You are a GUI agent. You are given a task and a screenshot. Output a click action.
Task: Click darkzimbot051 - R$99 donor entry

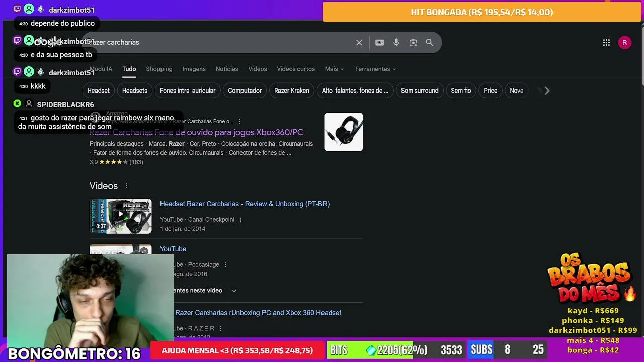pyautogui.click(x=593, y=330)
